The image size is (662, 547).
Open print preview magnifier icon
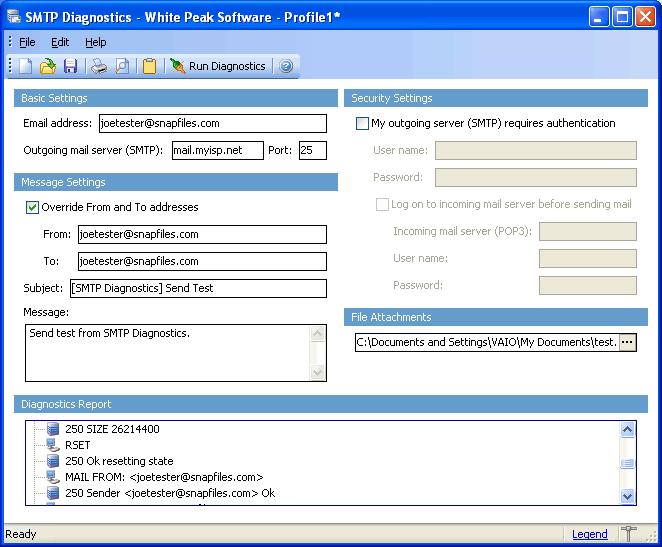122,66
